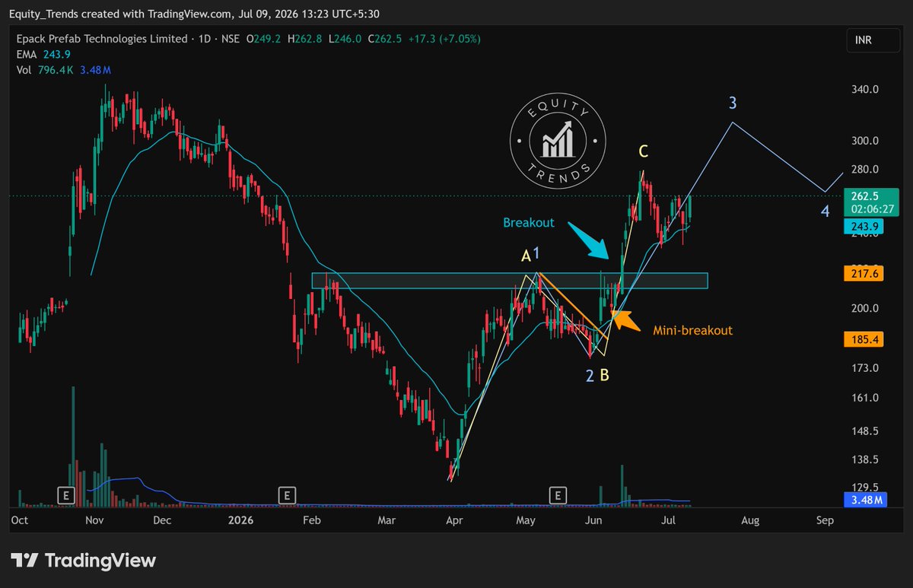Screen dimensions: 913x588
Task: Click the E earnings marker near late May
Action: click(x=558, y=496)
